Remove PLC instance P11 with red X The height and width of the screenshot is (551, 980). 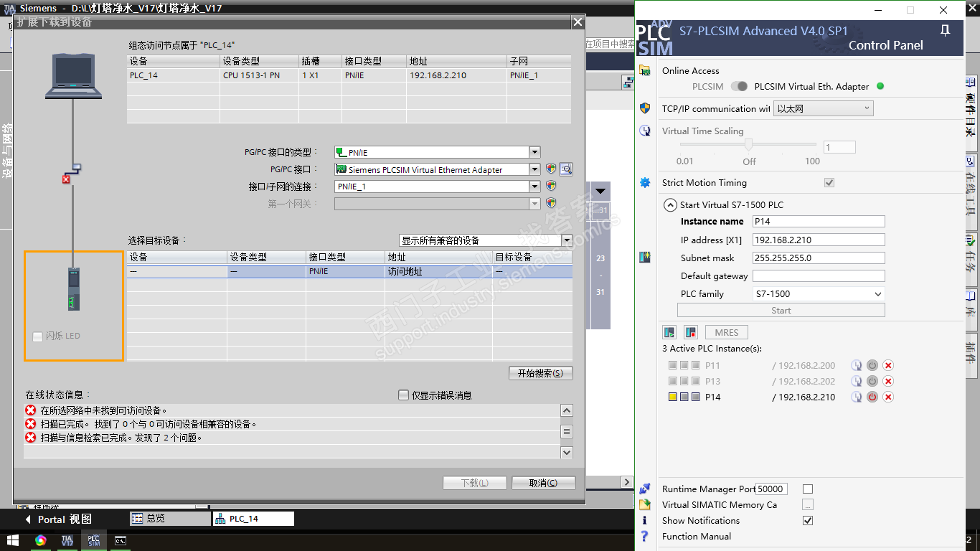click(x=888, y=365)
